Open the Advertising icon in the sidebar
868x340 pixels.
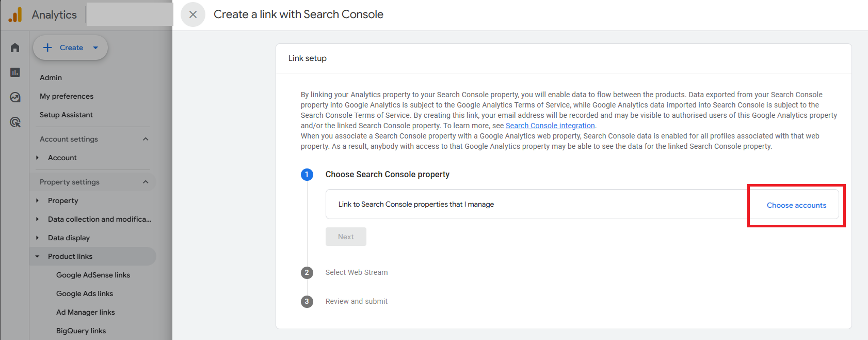[x=14, y=122]
